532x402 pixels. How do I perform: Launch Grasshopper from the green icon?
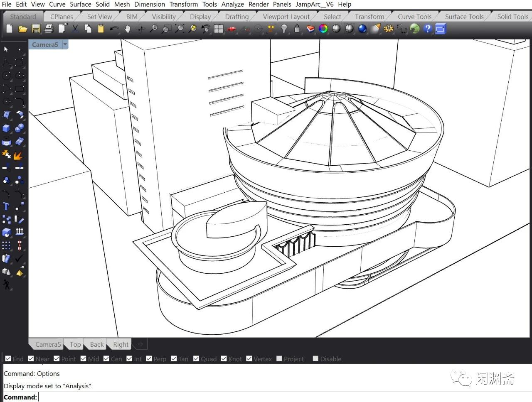coord(415,29)
